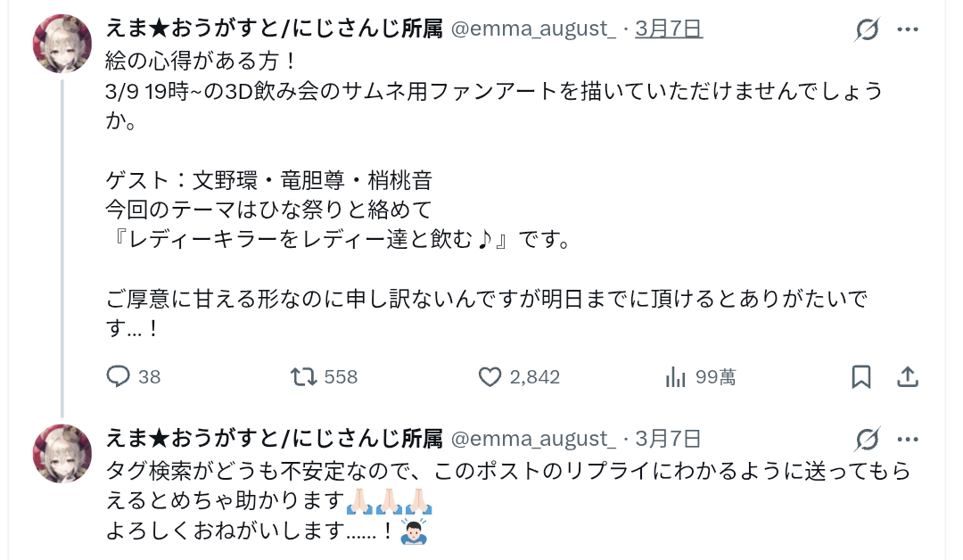
Task: Bookmark the first post
Action: click(x=861, y=376)
